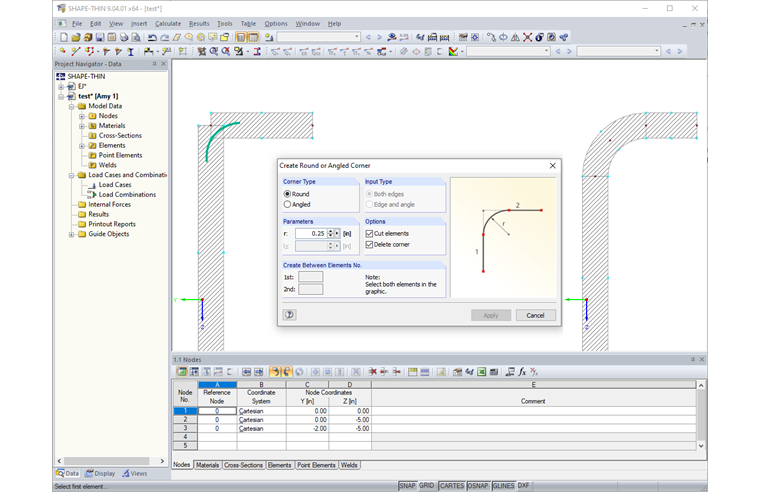760x492 pixels.
Task: Click the warning triangle icon in top toolbar
Action: click(x=515, y=37)
